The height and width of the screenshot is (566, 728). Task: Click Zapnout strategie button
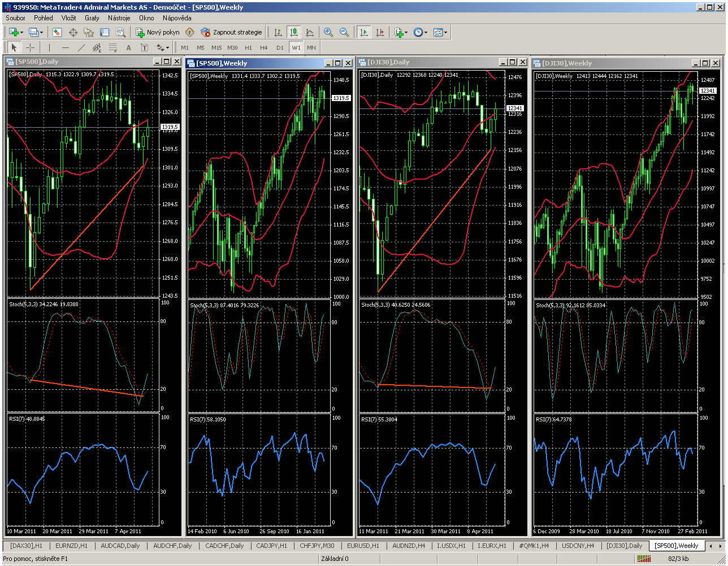click(232, 32)
